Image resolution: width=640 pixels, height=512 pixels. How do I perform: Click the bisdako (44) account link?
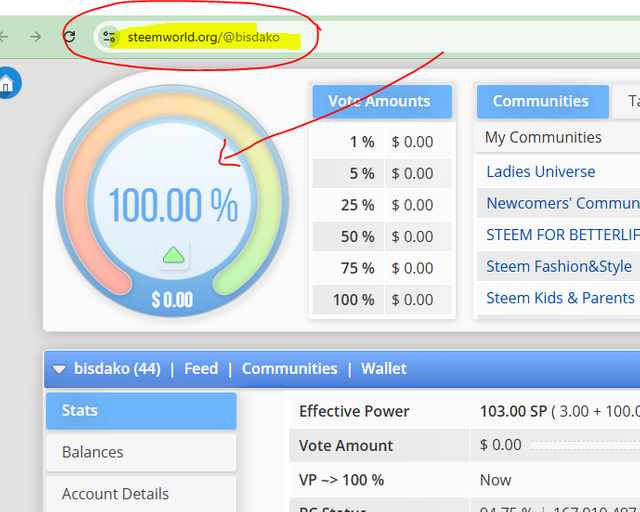(x=117, y=369)
